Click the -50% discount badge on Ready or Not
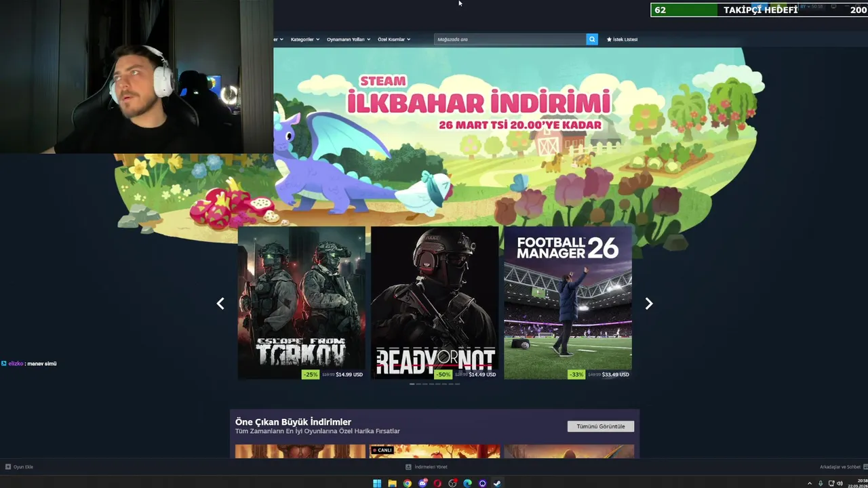 (x=443, y=374)
